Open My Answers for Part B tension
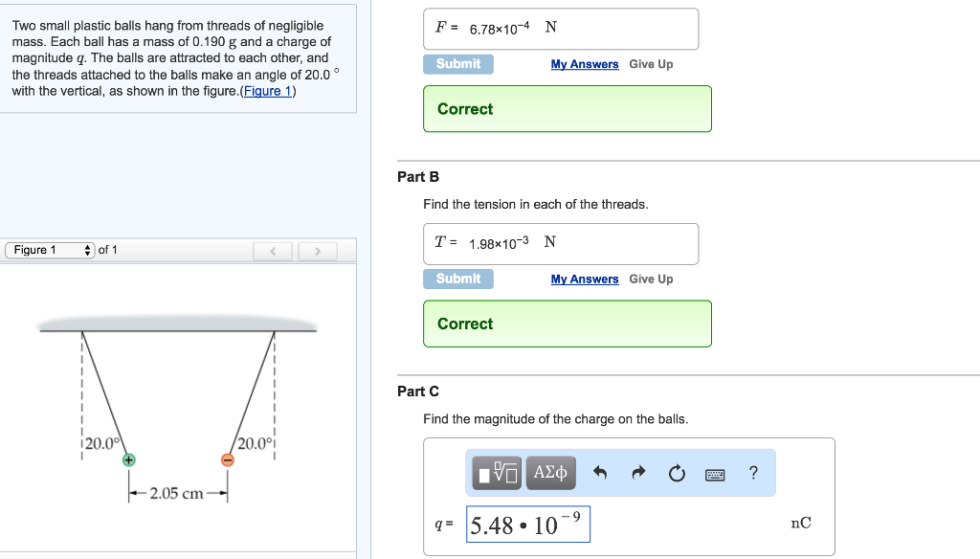The image size is (980, 559). [584, 279]
